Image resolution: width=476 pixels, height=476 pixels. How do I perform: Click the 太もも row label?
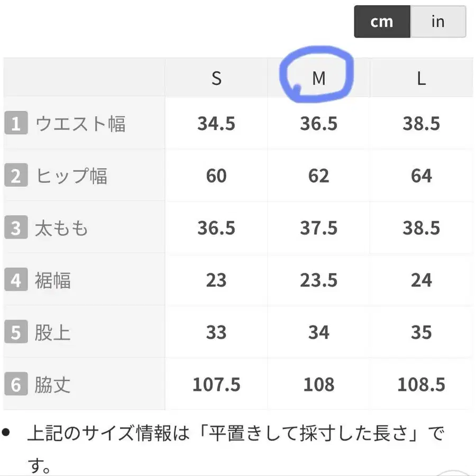click(x=62, y=228)
